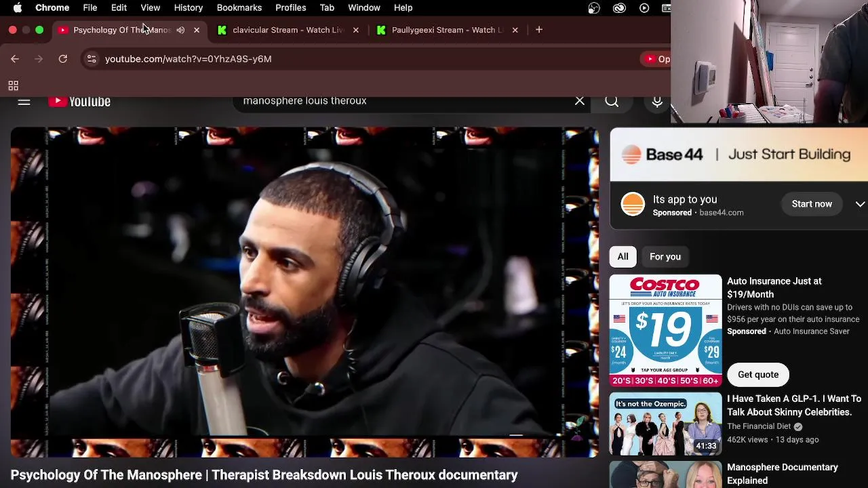Open the video title text
This screenshot has height=488, width=868.
click(264, 474)
